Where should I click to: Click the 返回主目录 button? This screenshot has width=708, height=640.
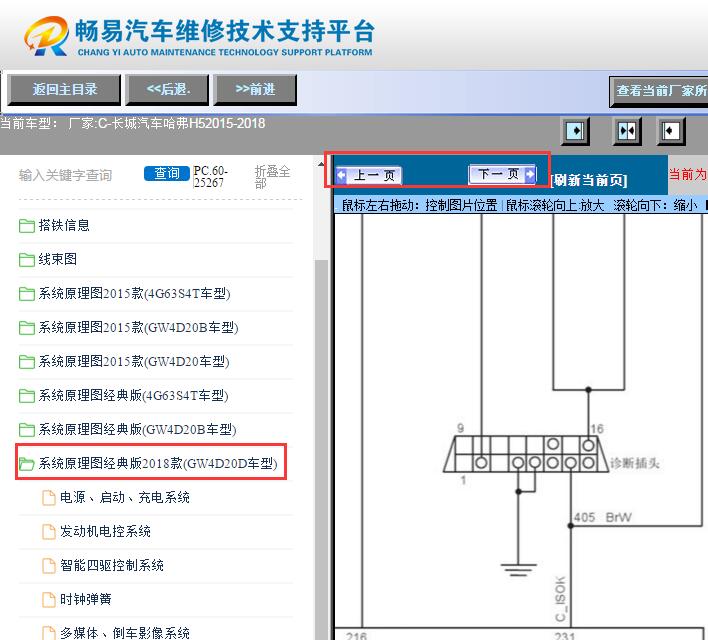[65, 89]
